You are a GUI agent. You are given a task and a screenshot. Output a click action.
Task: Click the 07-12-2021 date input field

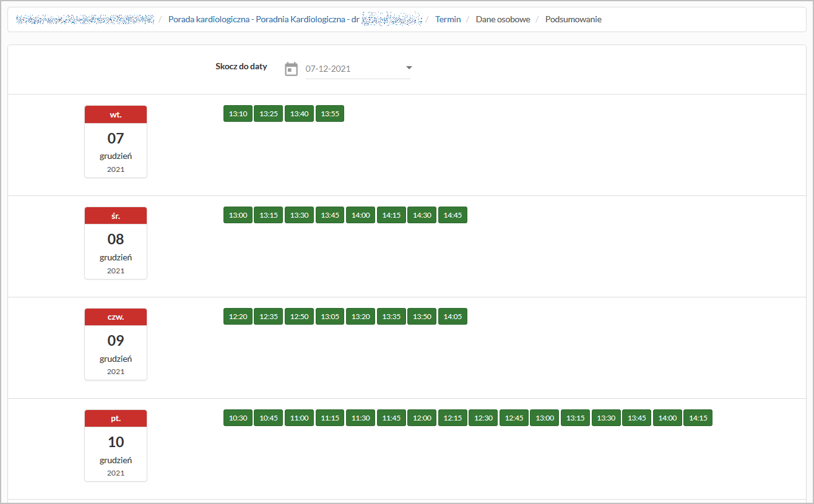click(353, 69)
